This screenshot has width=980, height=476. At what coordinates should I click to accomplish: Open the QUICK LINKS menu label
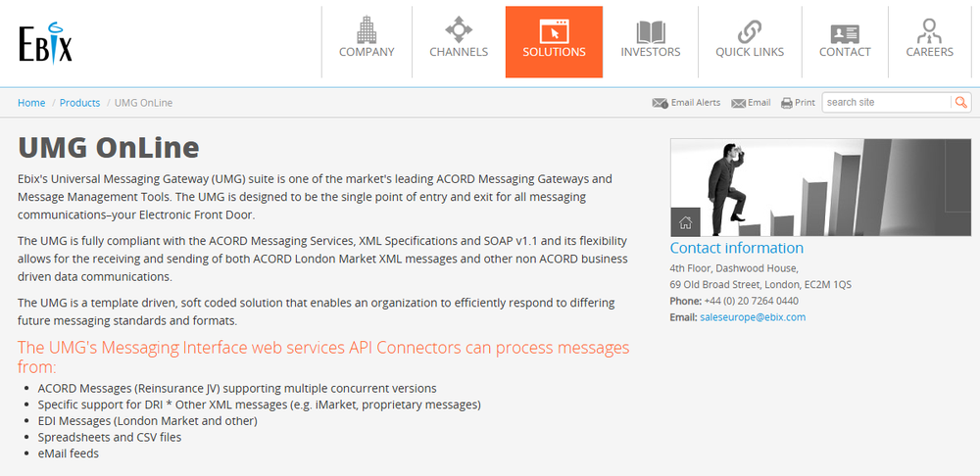(750, 52)
